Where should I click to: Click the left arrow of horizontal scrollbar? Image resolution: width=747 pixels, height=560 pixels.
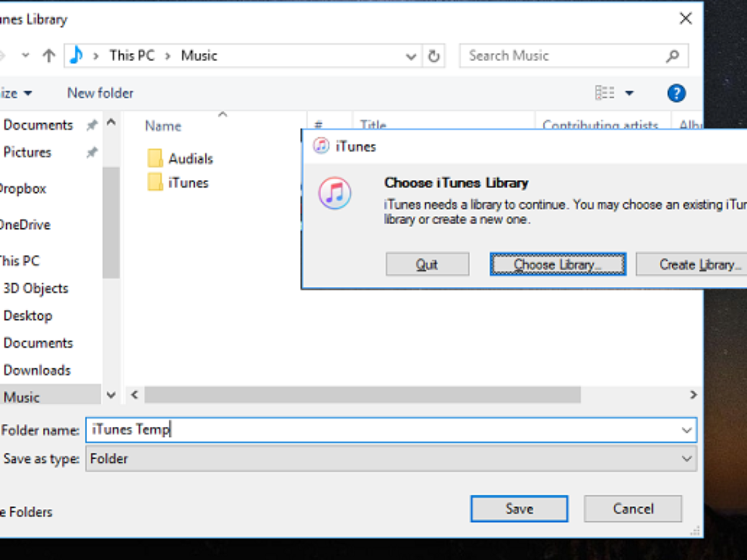[x=133, y=394]
